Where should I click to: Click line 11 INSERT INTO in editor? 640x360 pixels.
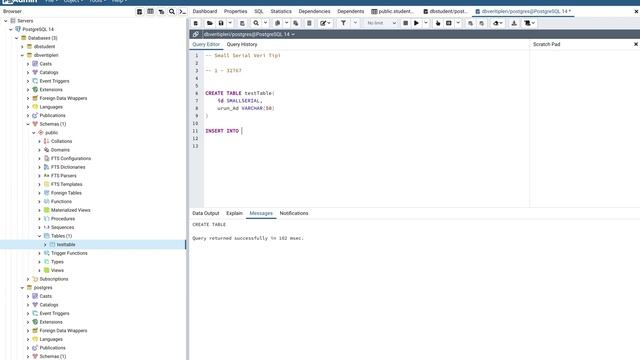pos(222,131)
